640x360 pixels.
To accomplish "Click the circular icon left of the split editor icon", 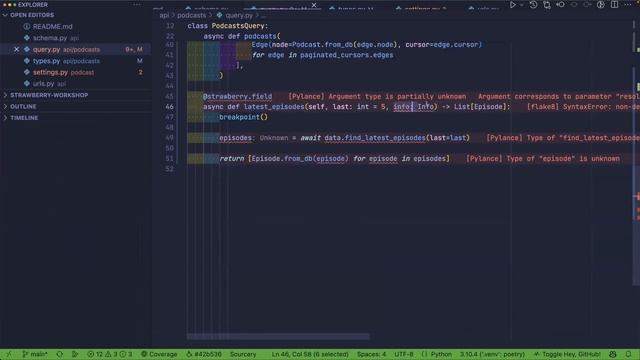I will pyautogui.click(x=601, y=4).
